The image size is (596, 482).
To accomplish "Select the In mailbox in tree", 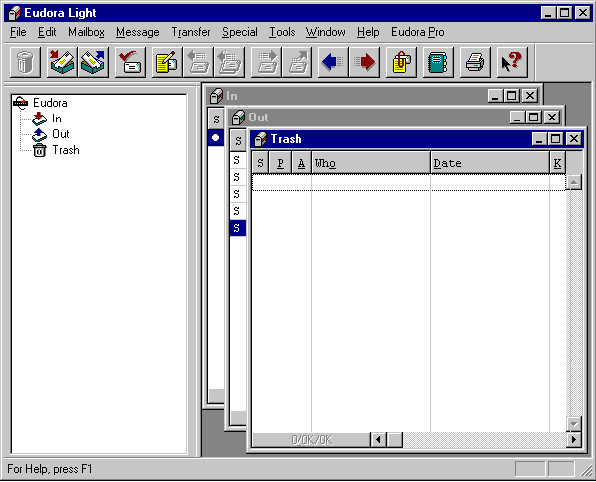I will (x=57, y=119).
